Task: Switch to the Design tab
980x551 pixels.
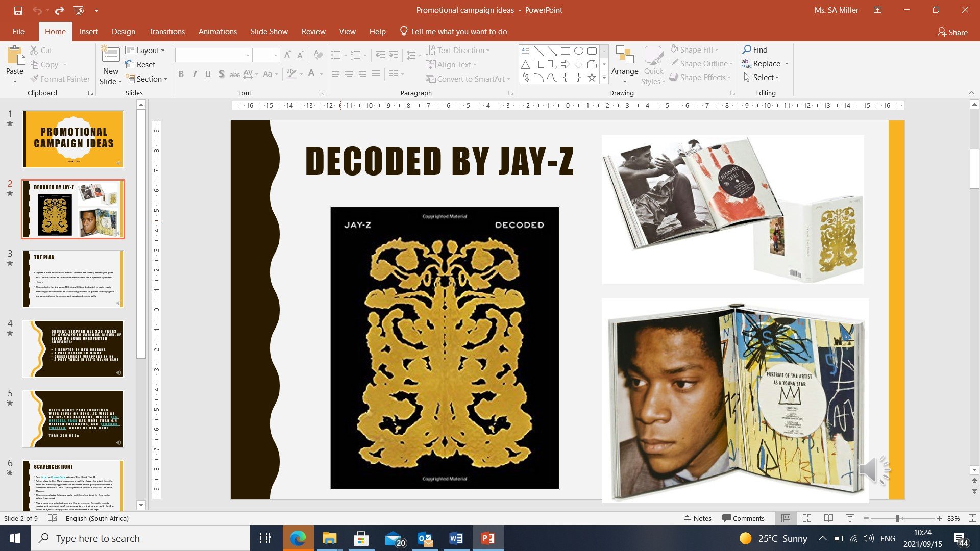Action: (124, 31)
